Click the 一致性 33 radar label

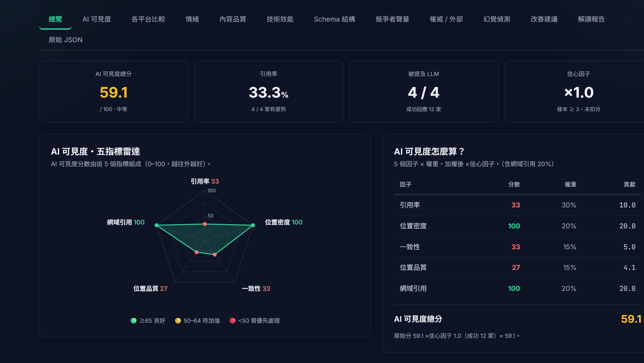[256, 289]
